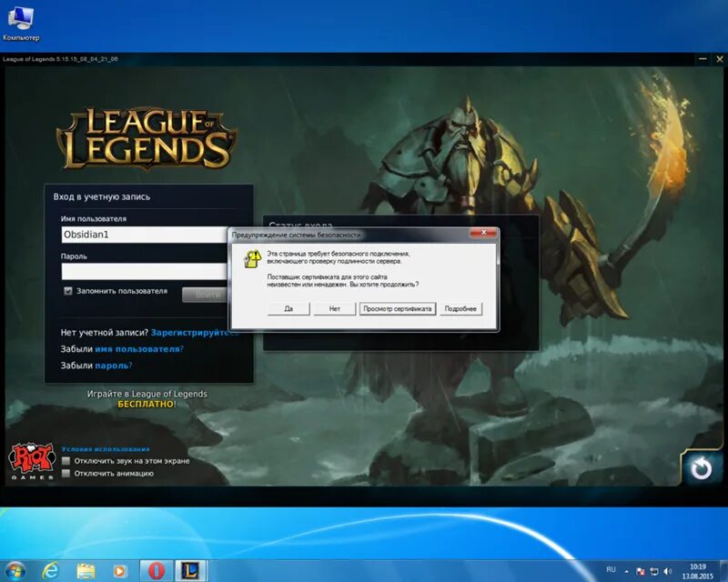Viewport: 728px width, 582px height.
Task: Enable Отключить звук на этом экране checkbox
Action: click(66, 461)
